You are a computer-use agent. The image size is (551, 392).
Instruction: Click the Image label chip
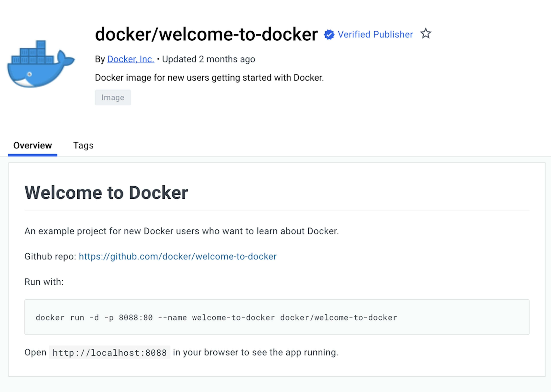click(113, 98)
